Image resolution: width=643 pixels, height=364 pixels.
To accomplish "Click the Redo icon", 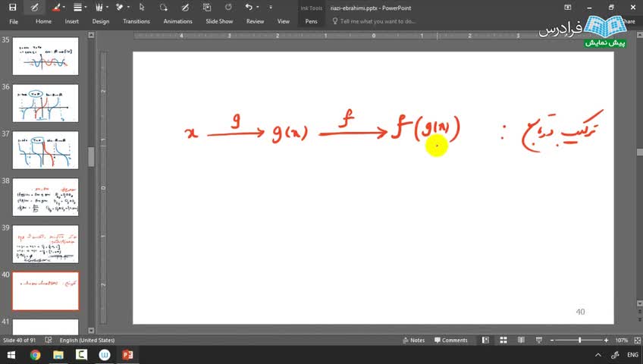I will pyautogui.click(x=228, y=7).
